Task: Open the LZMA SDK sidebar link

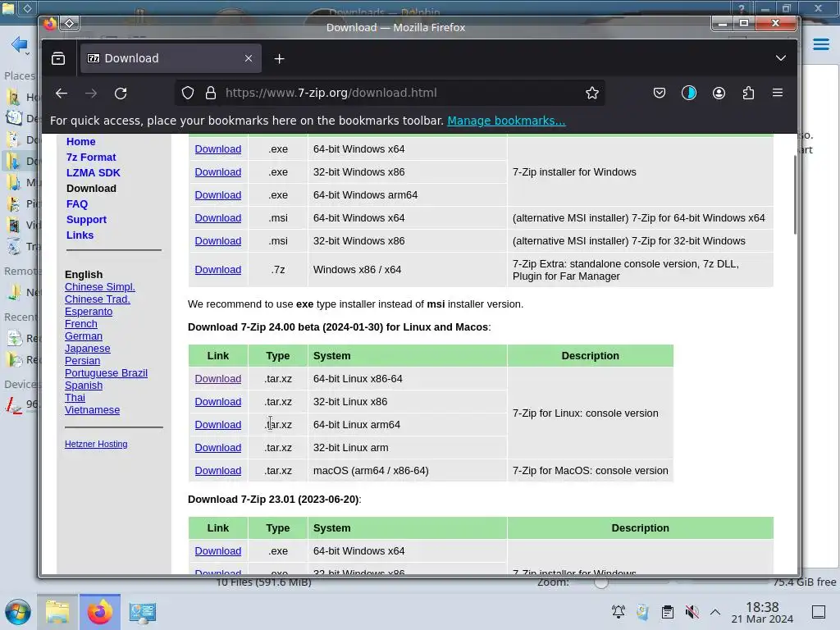Action: (94, 172)
